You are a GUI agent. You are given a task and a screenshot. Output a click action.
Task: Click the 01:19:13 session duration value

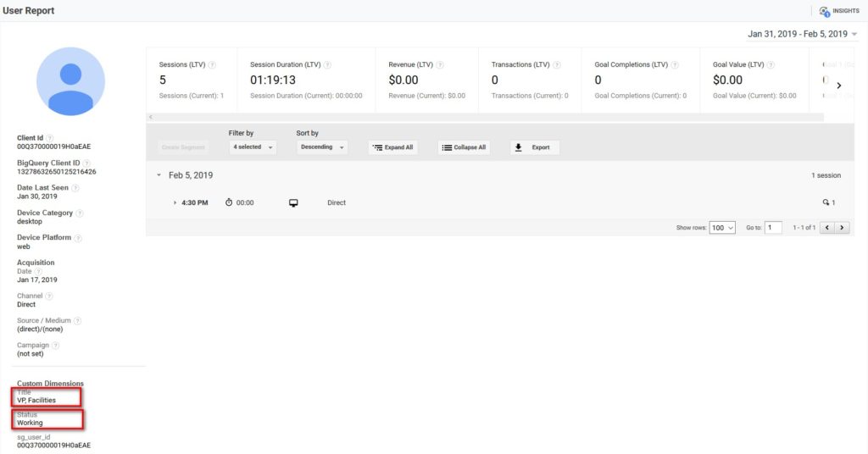tap(273, 80)
